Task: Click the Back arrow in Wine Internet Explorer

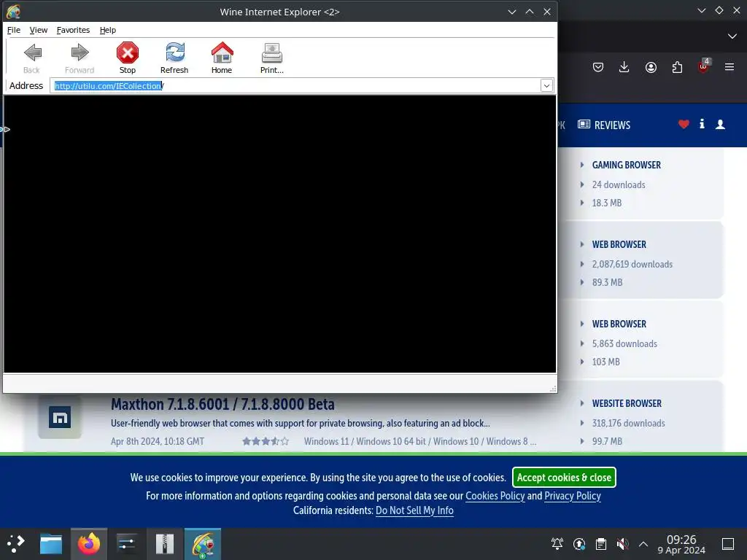Action: (32, 52)
